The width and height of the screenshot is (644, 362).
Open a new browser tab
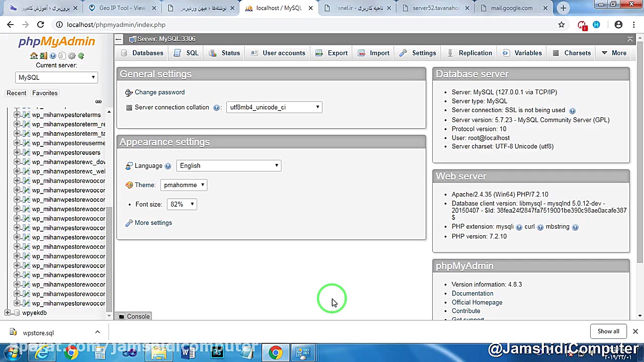(563, 8)
